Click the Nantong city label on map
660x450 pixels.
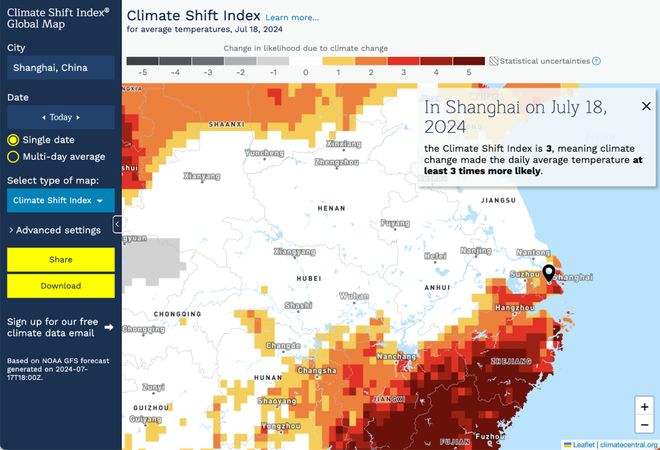533,252
